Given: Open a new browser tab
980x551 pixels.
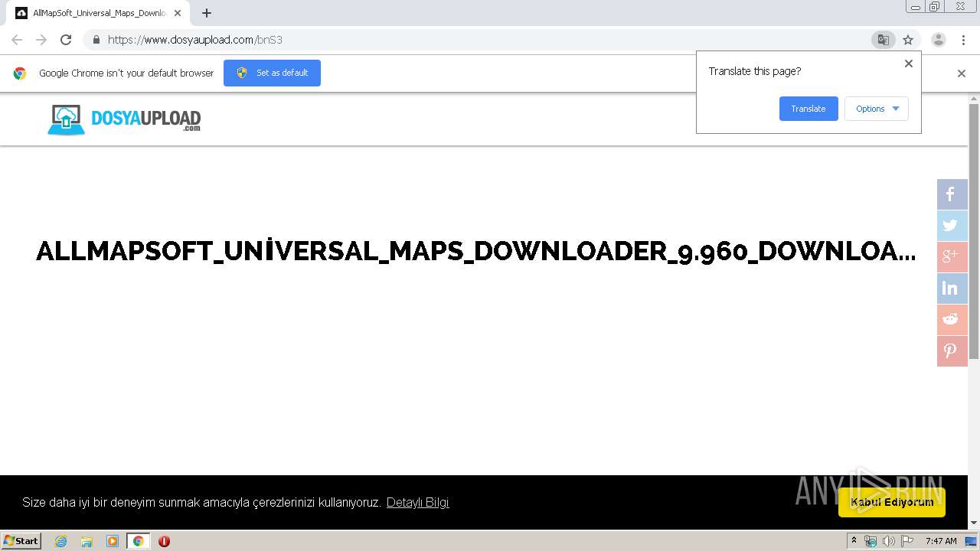Looking at the screenshot, I should [x=207, y=13].
